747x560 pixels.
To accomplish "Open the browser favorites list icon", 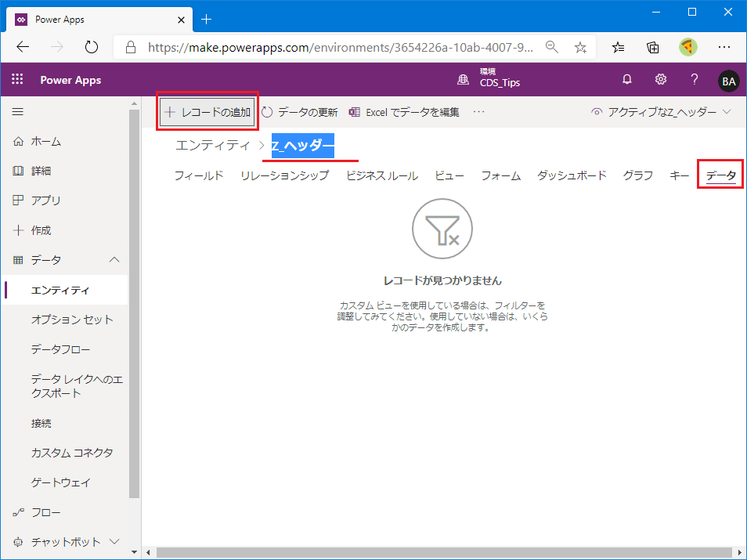I will pyautogui.click(x=618, y=47).
